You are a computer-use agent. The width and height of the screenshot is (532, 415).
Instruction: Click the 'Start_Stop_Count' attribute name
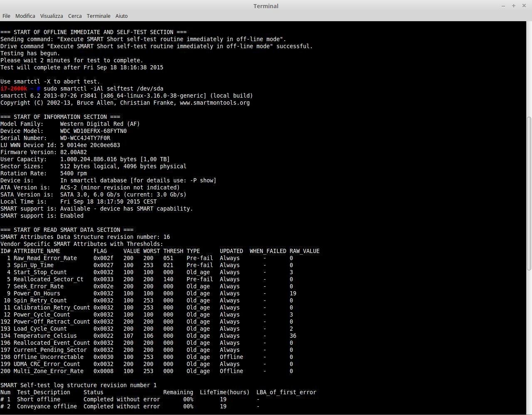click(x=40, y=272)
